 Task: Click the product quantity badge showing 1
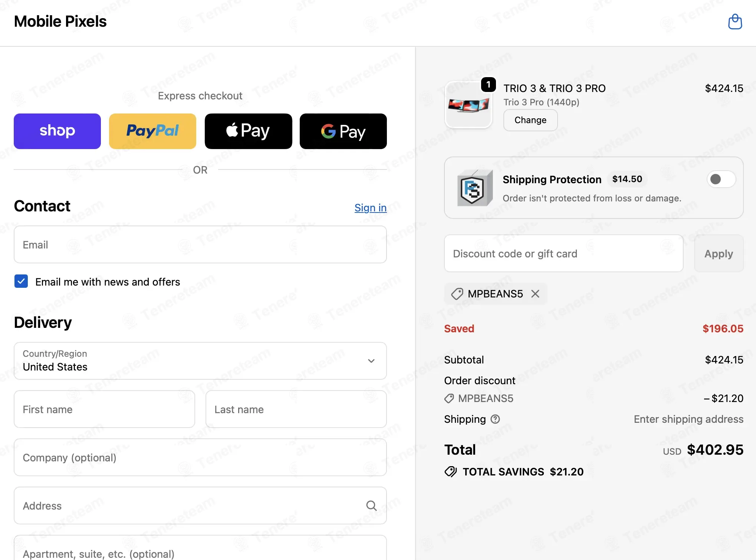489,85
